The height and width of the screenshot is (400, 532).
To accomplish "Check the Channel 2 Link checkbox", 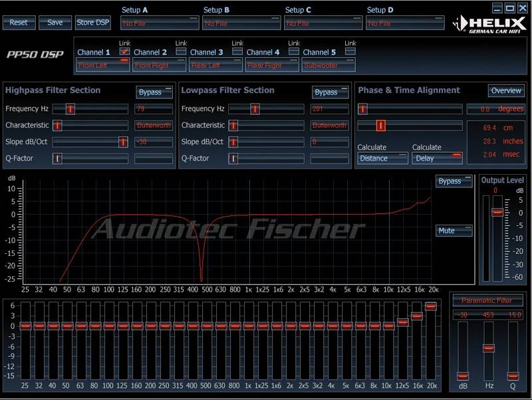I will click(181, 51).
